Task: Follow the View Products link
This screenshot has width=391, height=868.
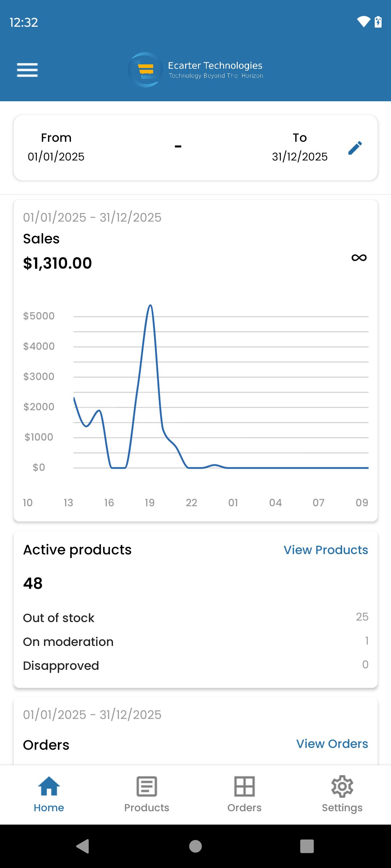Action: point(325,550)
